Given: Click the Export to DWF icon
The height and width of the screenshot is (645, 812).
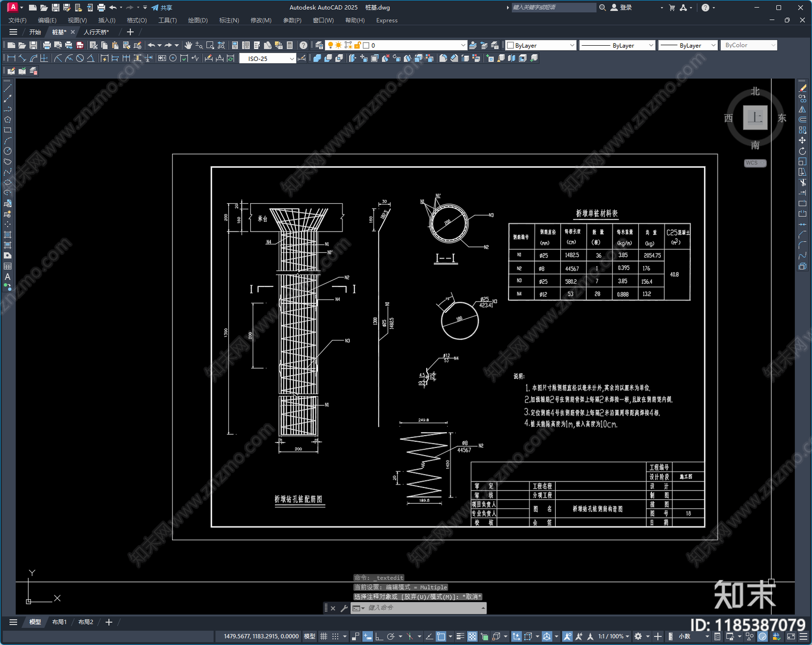Looking at the screenshot, I should (80, 45).
